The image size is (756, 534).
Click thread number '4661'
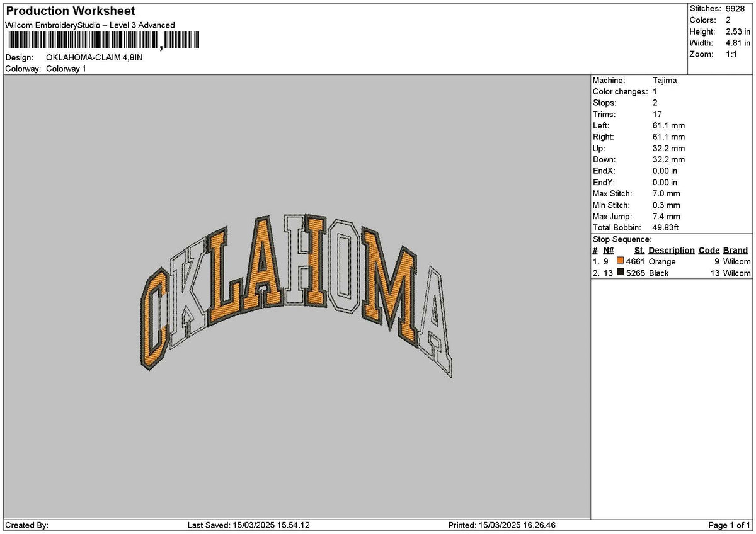[636, 262]
